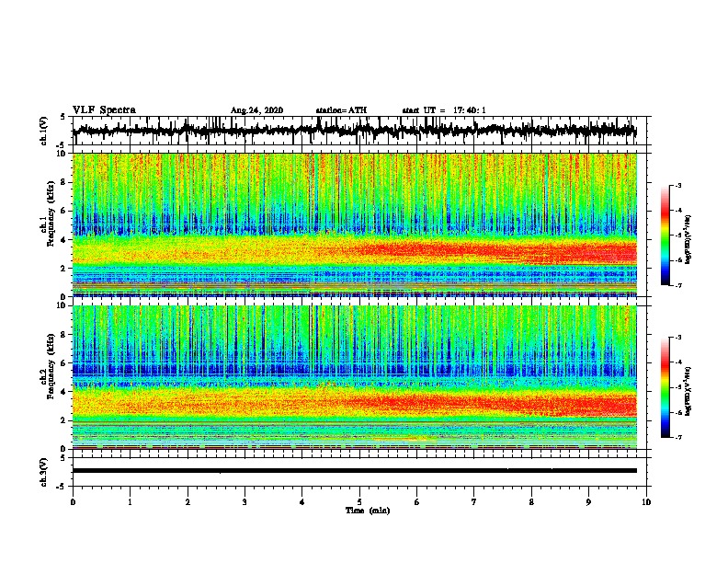This screenshot has height=563, width=728.
Task: Click time axis tick label "1"
Action: click(x=130, y=502)
